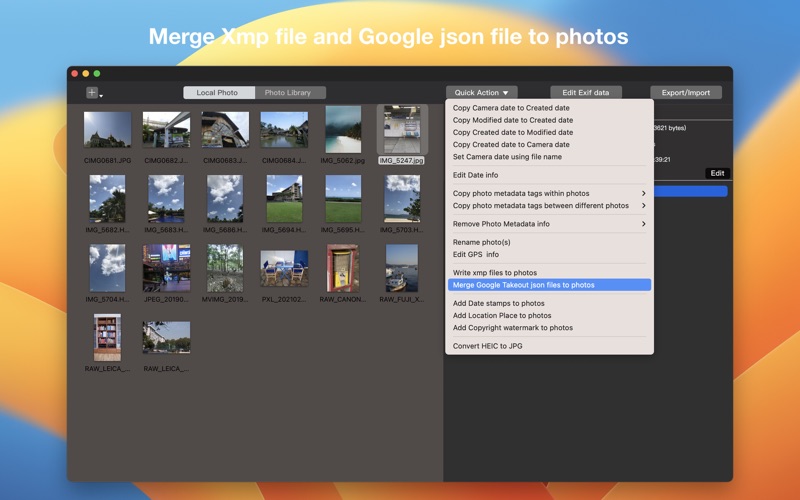Select the CIMG0682 photo thumbnail
Screen dimensions: 800x500
[x=166, y=130]
